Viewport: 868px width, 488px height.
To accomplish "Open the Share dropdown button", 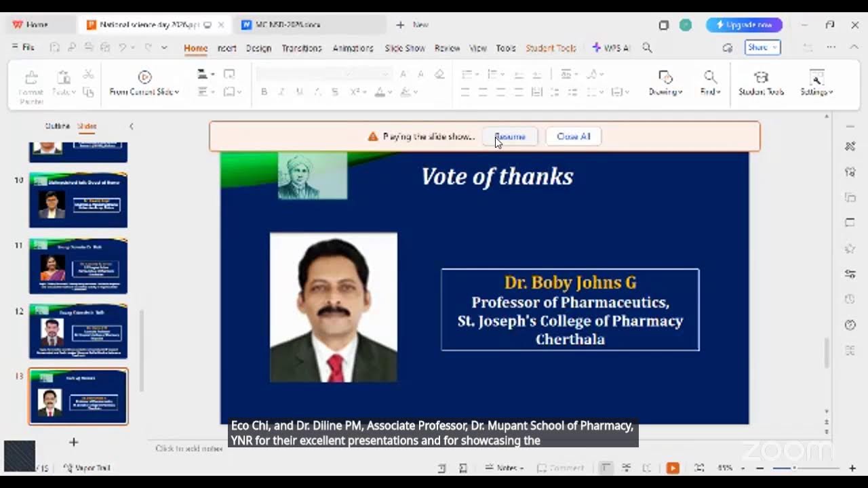I will [762, 47].
